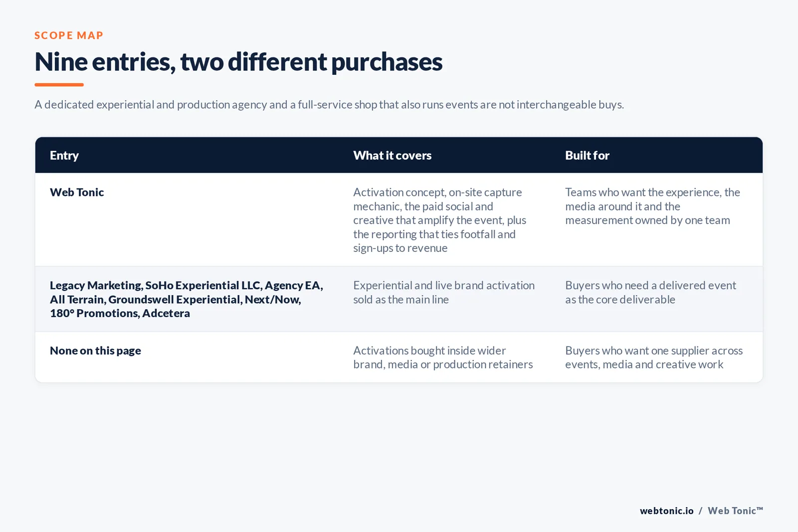This screenshot has width=798, height=532.
Task: Click the Teams who want the experience text
Action: 652,206
